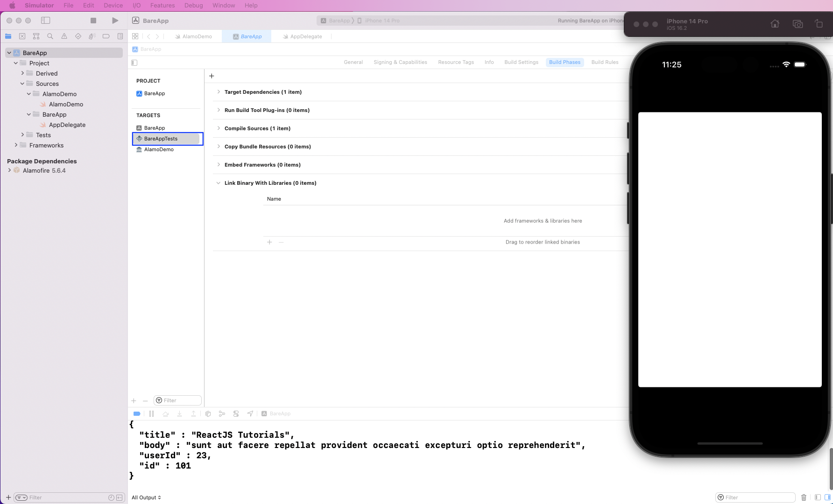
Task: Switch to Build Settings tab
Action: coord(521,62)
